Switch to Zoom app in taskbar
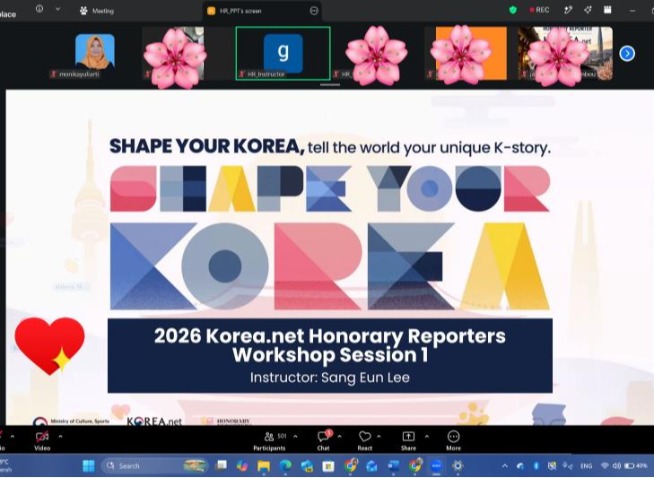This screenshot has width=654, height=478. coord(436,466)
